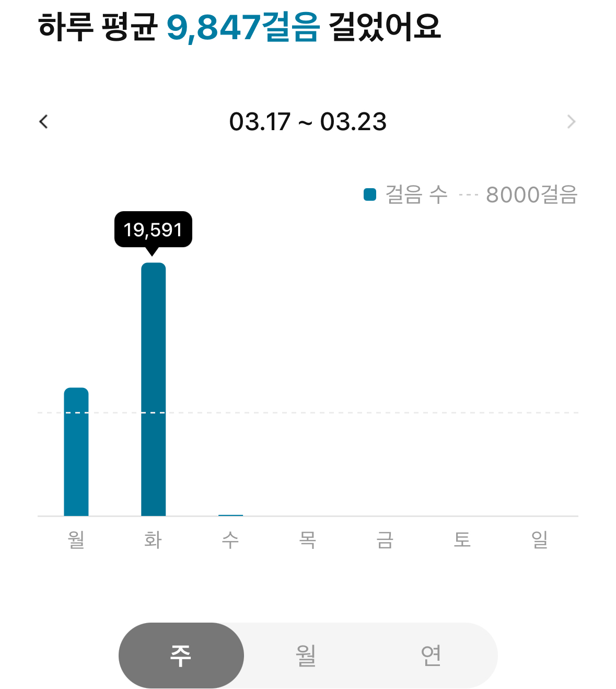Image resolution: width=616 pixels, height=689 pixels.
Task: Select the 일 (Sunday) axis label
Action: (x=540, y=539)
